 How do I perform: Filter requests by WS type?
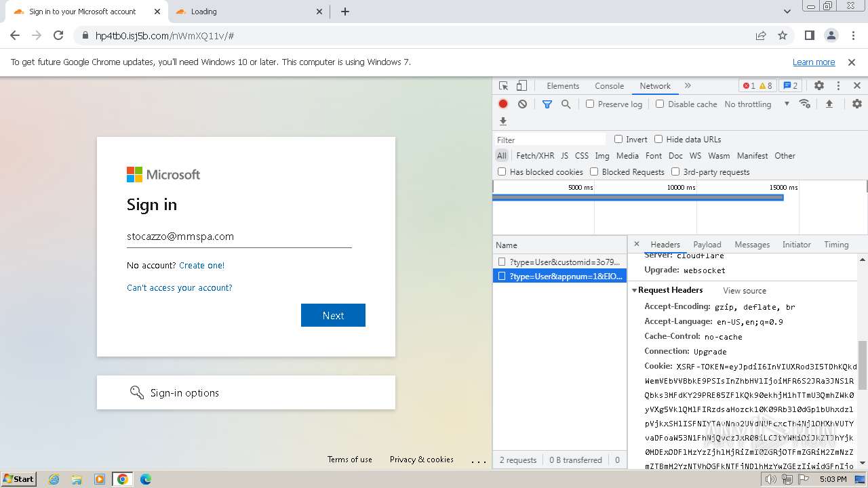(695, 155)
